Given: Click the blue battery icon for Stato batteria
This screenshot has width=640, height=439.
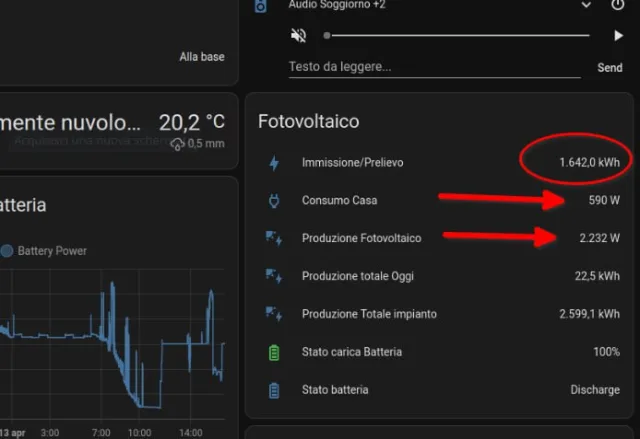Looking at the screenshot, I should pyautogui.click(x=274, y=390).
